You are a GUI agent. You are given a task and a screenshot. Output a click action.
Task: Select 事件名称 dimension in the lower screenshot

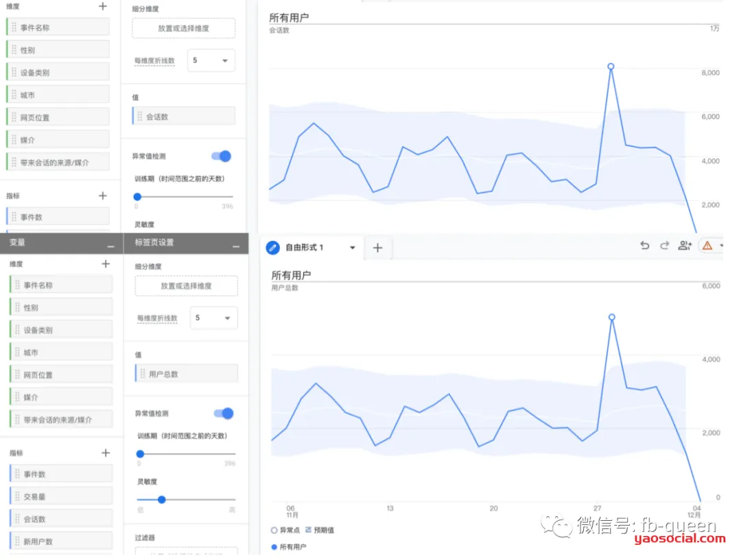(61, 285)
